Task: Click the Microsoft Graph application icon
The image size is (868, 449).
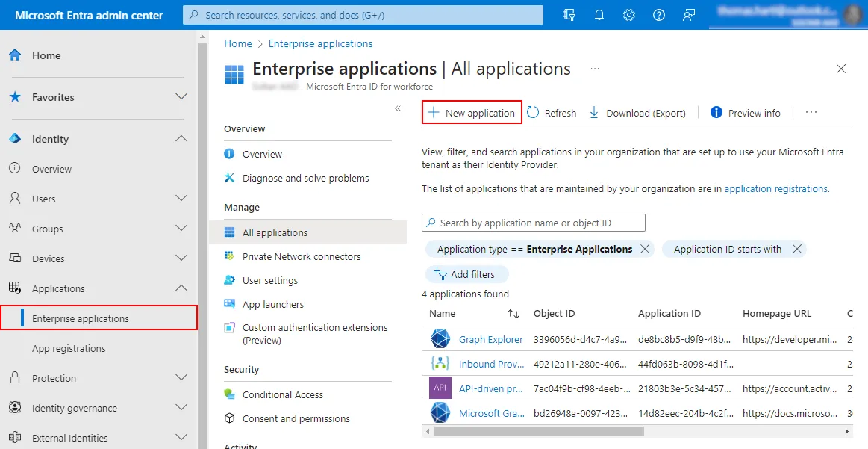Action: pos(440,413)
